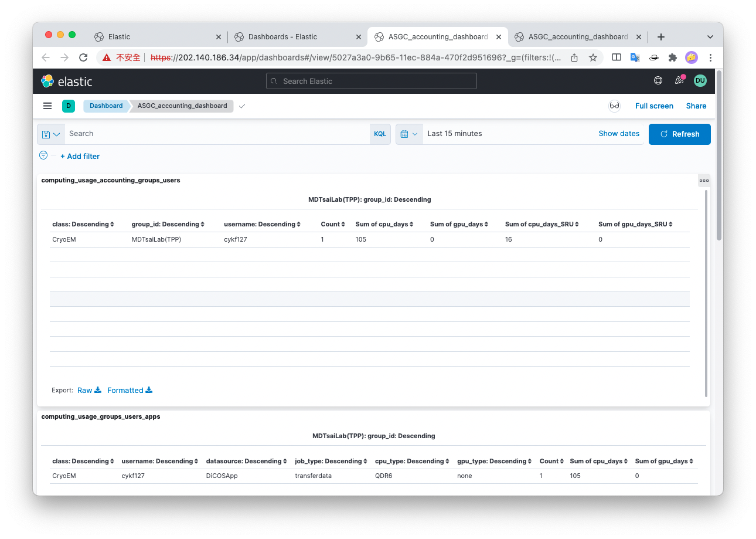Screen dimensions: 756x539
Task: Reload the page with browser reload icon
Action: pos(83,57)
